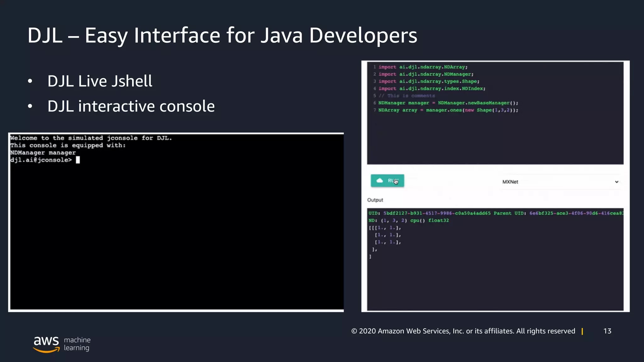
Task: Open the MXNet engine dropdown
Action: point(560,182)
